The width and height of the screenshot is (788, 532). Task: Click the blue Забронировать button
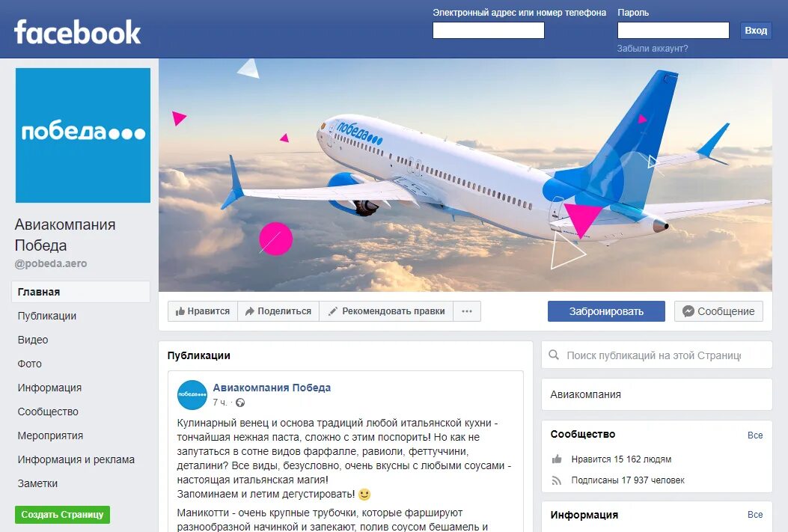606,311
